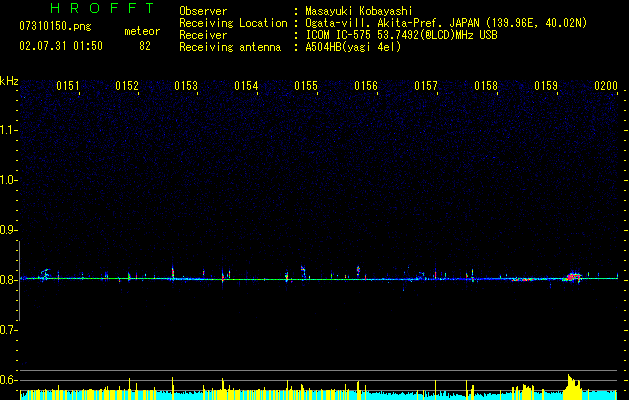
Task: Click the 0.8 frequency axis label
Action: pos(8,280)
